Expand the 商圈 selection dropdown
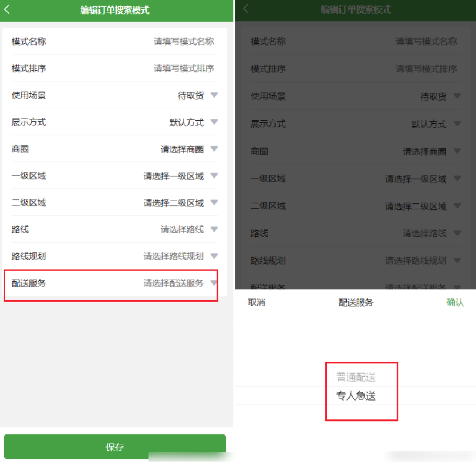476x462 pixels. coord(214,149)
